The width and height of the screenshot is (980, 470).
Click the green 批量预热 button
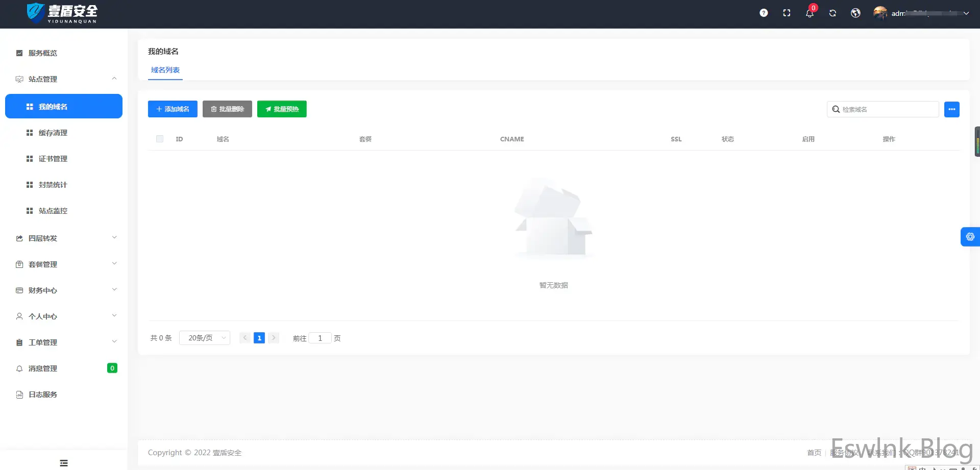[x=282, y=109]
